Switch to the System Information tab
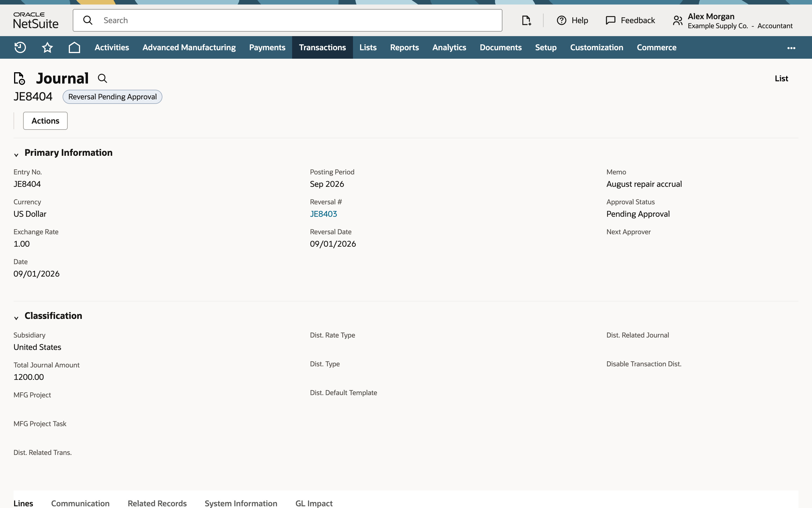The width and height of the screenshot is (812, 508). (x=241, y=503)
